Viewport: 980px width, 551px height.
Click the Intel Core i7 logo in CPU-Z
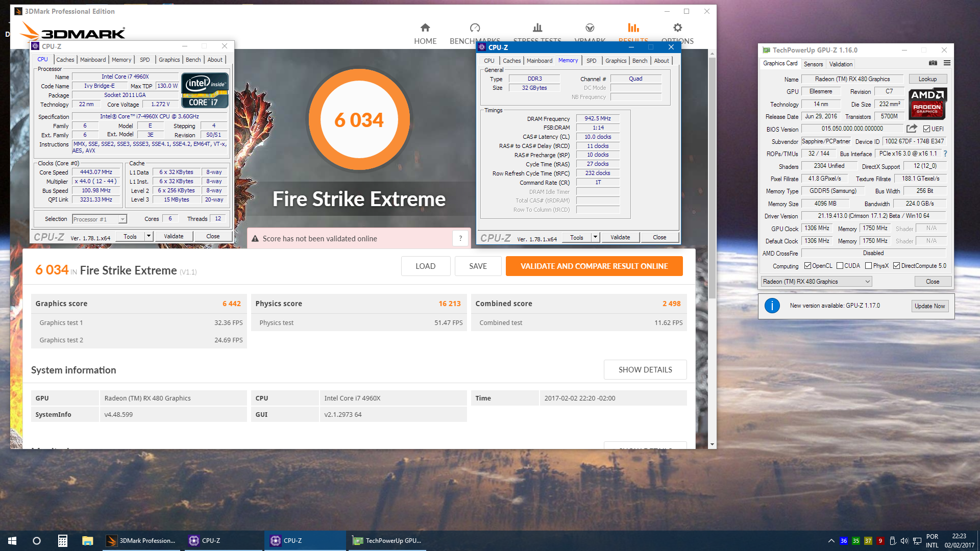coord(205,91)
